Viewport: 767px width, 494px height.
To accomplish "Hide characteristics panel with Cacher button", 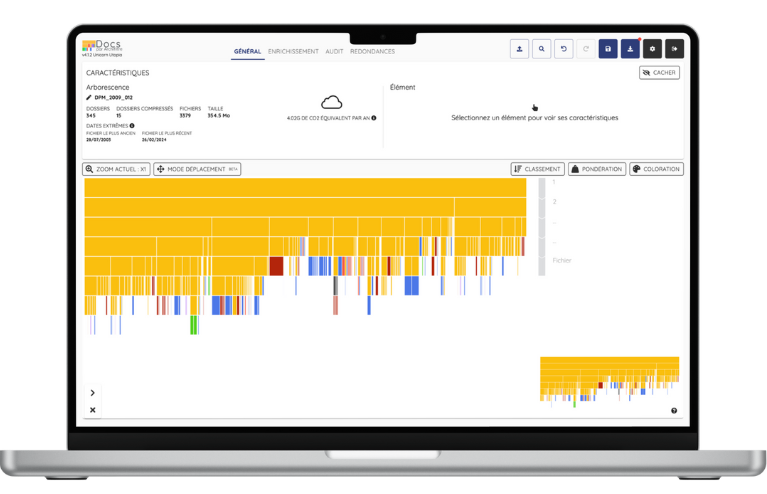I will [x=659, y=73].
